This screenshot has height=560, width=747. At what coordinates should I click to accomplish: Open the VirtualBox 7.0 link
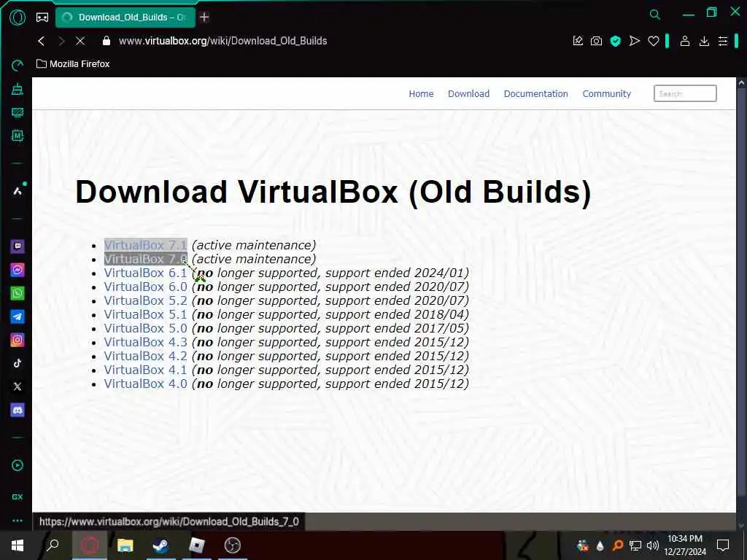(x=145, y=259)
